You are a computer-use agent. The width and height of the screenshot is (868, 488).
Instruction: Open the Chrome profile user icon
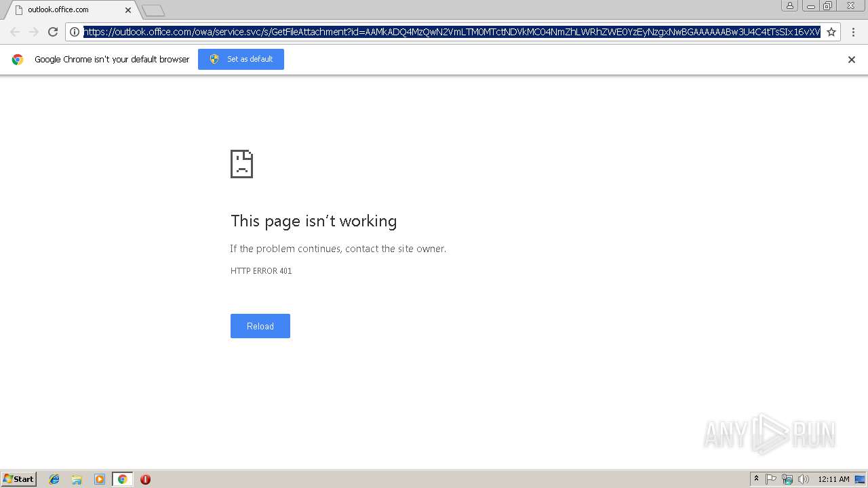click(x=790, y=5)
